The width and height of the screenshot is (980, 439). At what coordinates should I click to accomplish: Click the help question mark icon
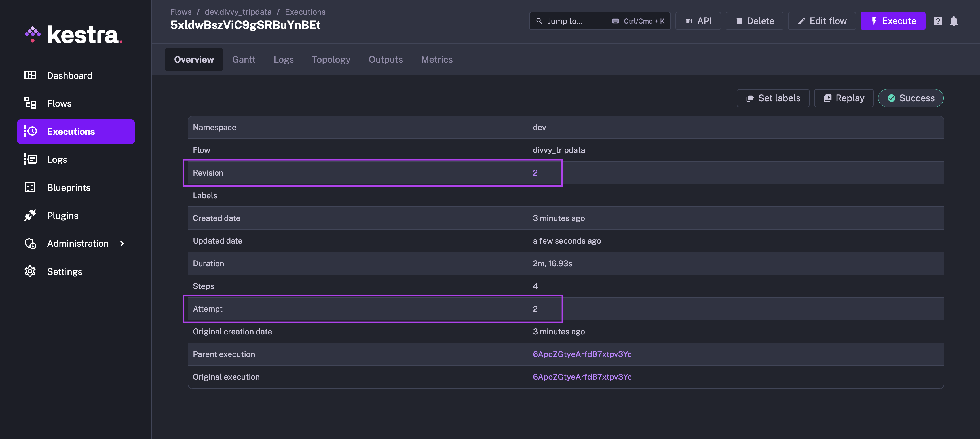click(x=938, y=21)
